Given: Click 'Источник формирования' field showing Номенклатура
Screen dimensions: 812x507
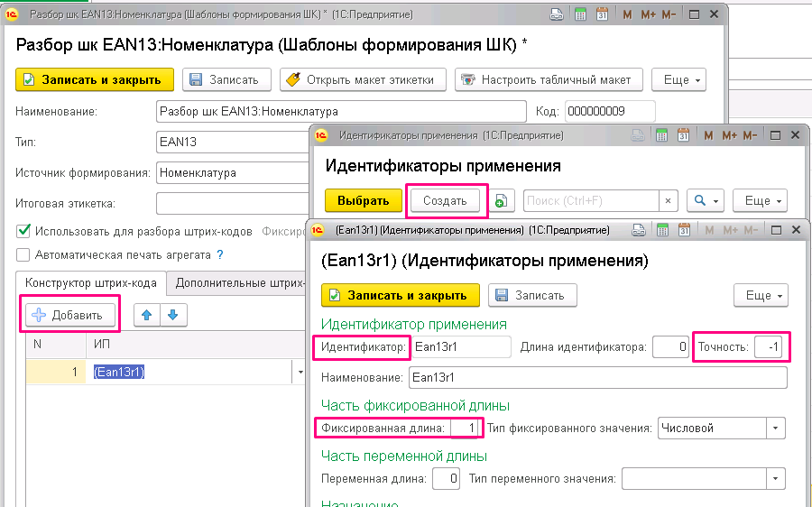Looking at the screenshot, I should [233, 172].
